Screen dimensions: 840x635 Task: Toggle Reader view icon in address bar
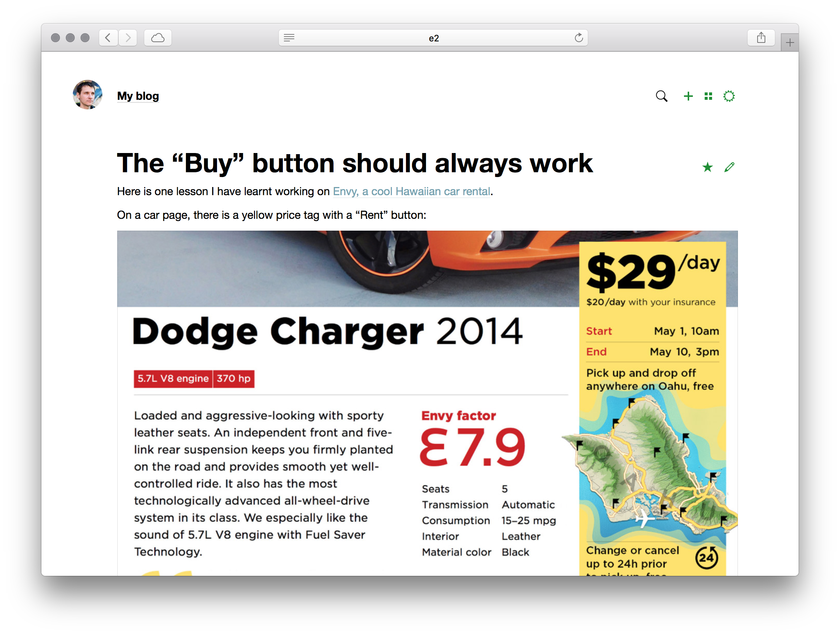click(x=289, y=38)
